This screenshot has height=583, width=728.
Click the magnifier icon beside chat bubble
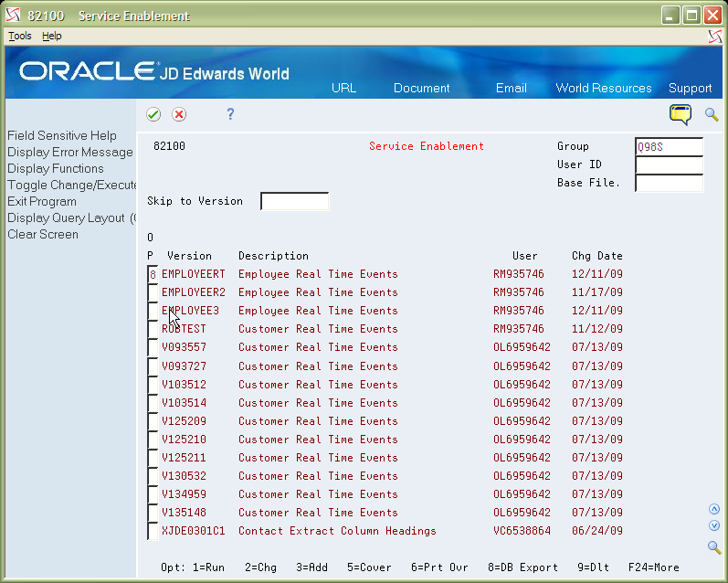click(x=712, y=114)
